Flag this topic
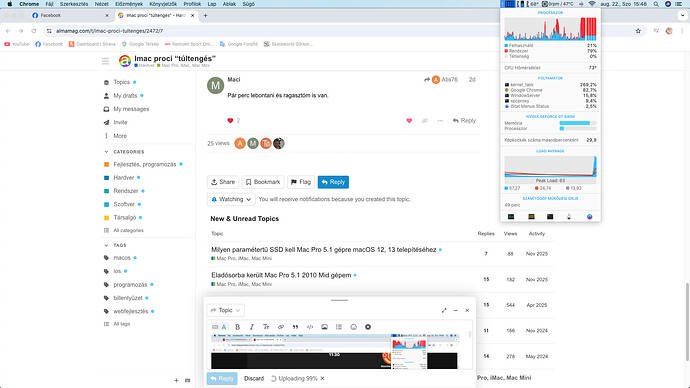Screen dimensions: 690x388 [301, 182]
